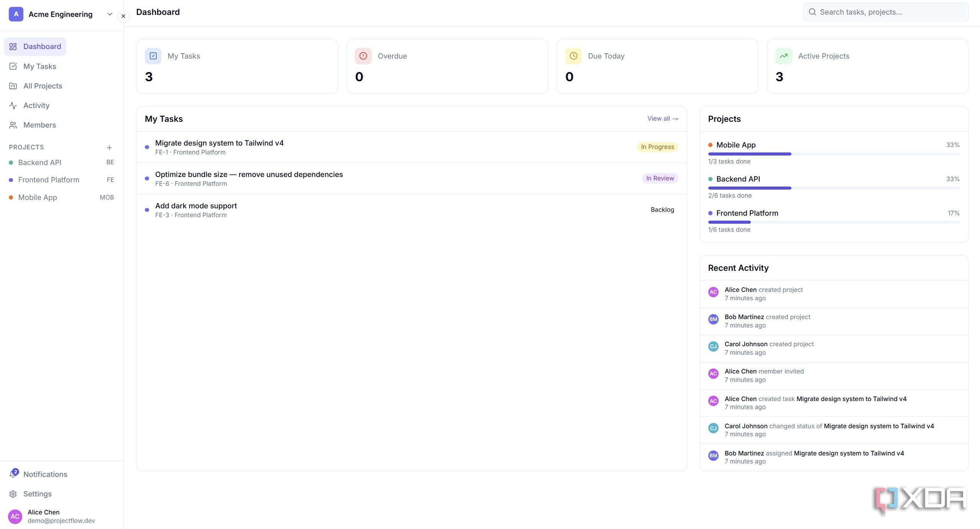
Task: Click the Due Today clock icon
Action: pyautogui.click(x=573, y=56)
